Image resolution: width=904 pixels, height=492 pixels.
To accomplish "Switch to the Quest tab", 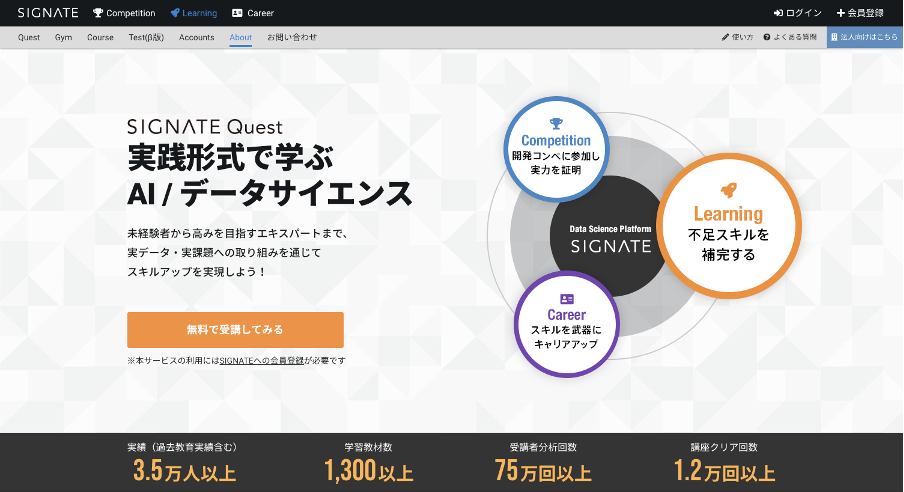I will (29, 37).
